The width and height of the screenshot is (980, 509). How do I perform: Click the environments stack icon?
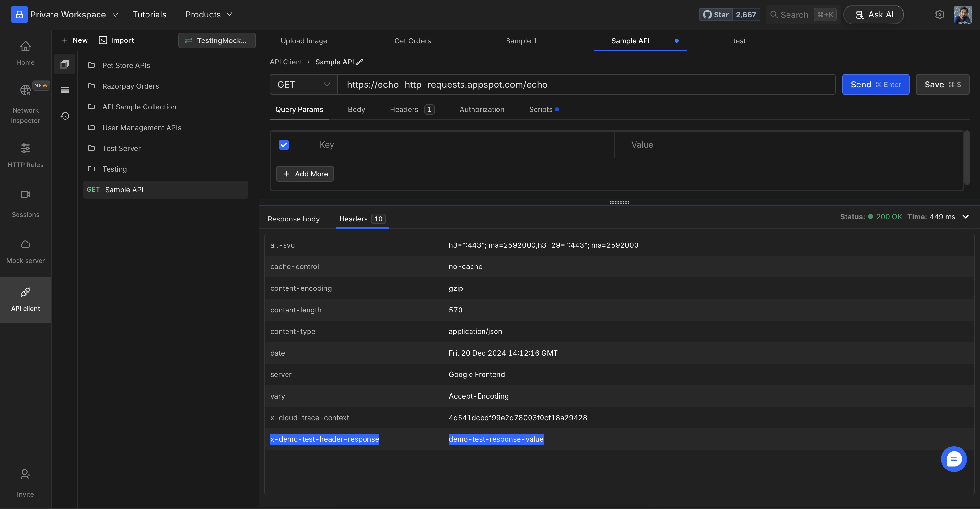(x=65, y=90)
